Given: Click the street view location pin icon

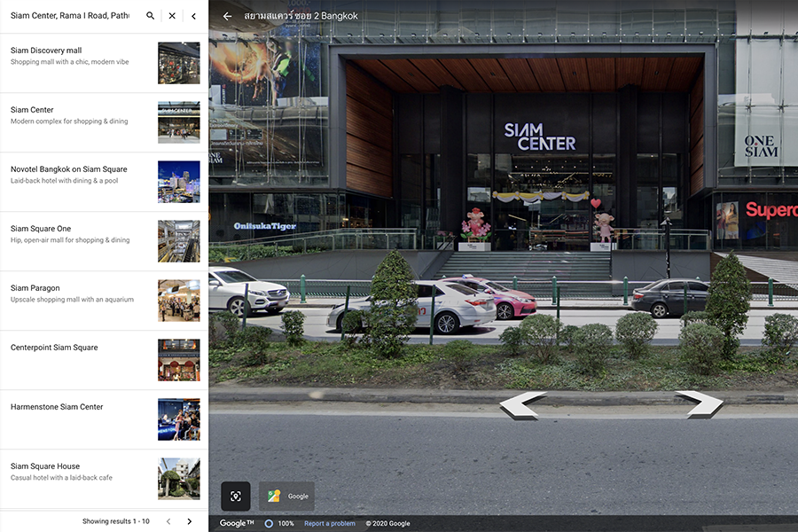Looking at the screenshot, I should (x=236, y=496).
